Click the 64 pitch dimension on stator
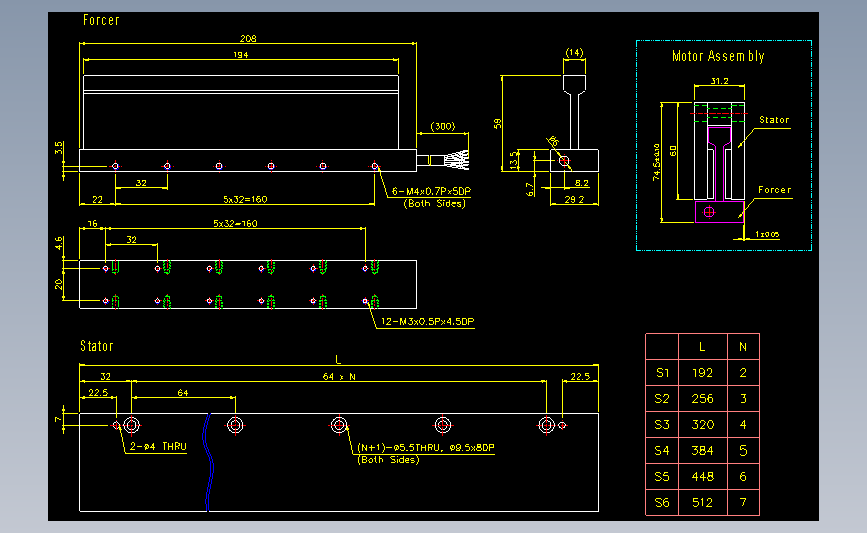Image resolution: width=867 pixels, height=533 pixels. 183,393
